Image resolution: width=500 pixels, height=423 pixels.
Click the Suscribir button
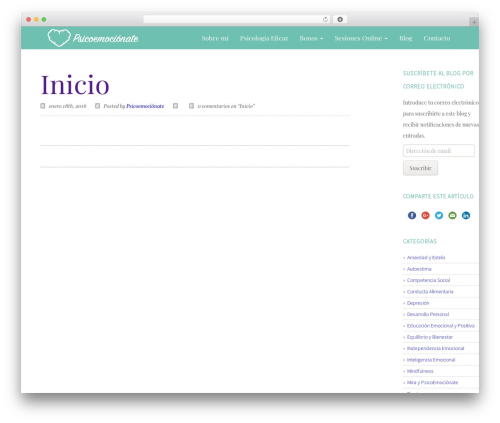coord(420,168)
